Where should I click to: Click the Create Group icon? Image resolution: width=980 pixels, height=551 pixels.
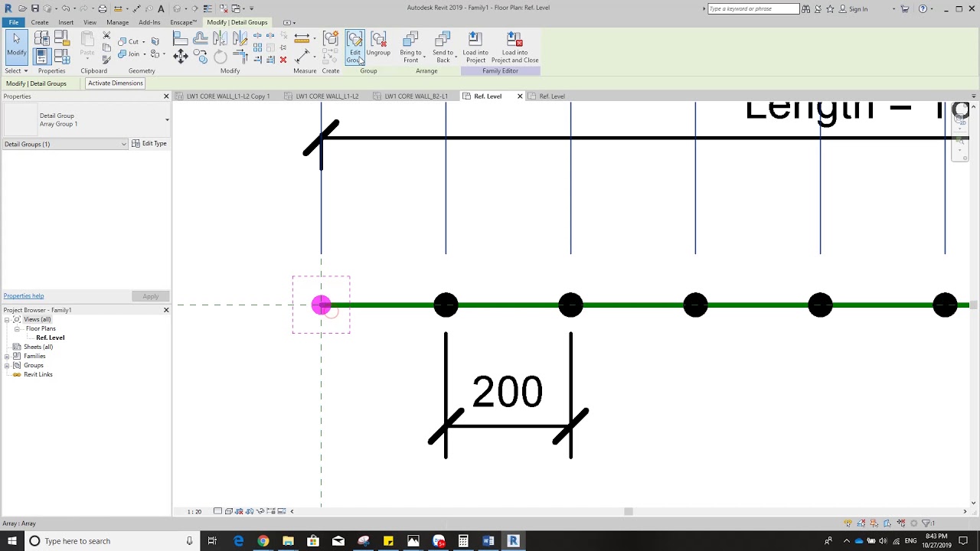coord(330,39)
